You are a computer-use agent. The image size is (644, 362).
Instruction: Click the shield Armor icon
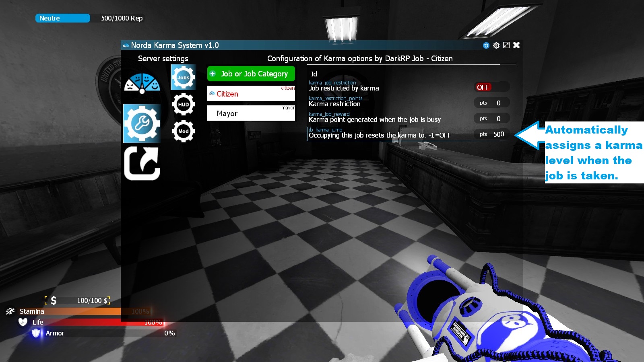pos(36,333)
